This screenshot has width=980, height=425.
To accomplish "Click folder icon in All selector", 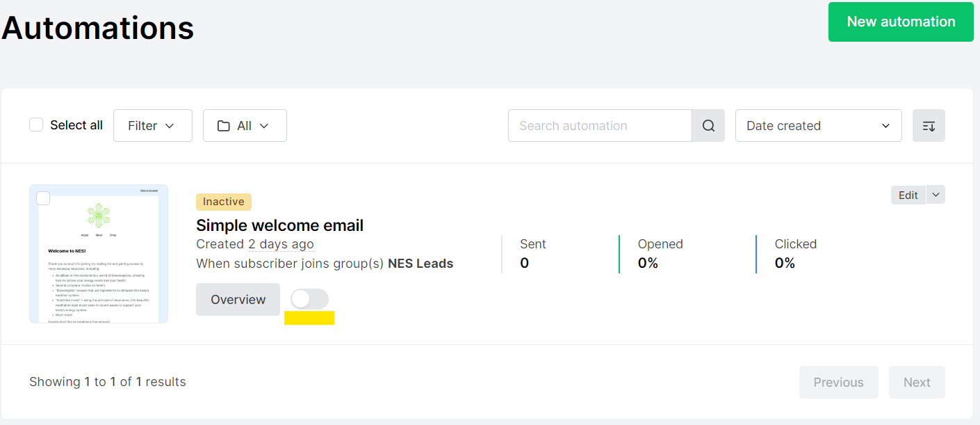I will click(223, 126).
